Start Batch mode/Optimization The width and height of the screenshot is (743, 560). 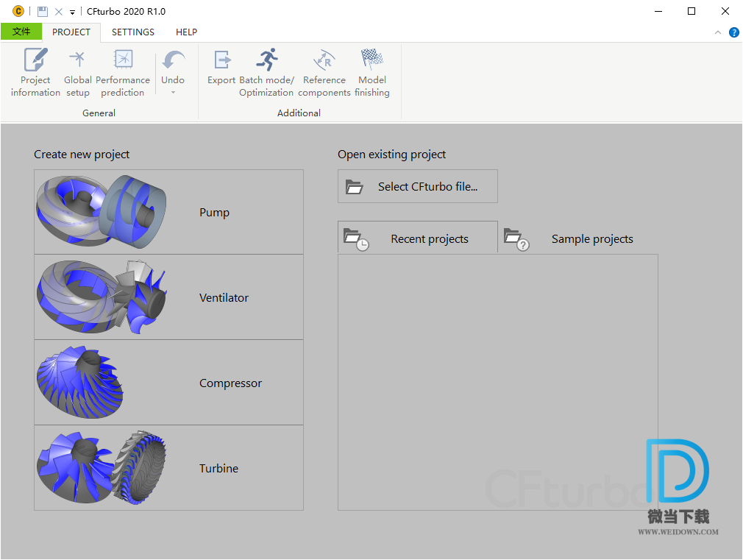click(266, 73)
